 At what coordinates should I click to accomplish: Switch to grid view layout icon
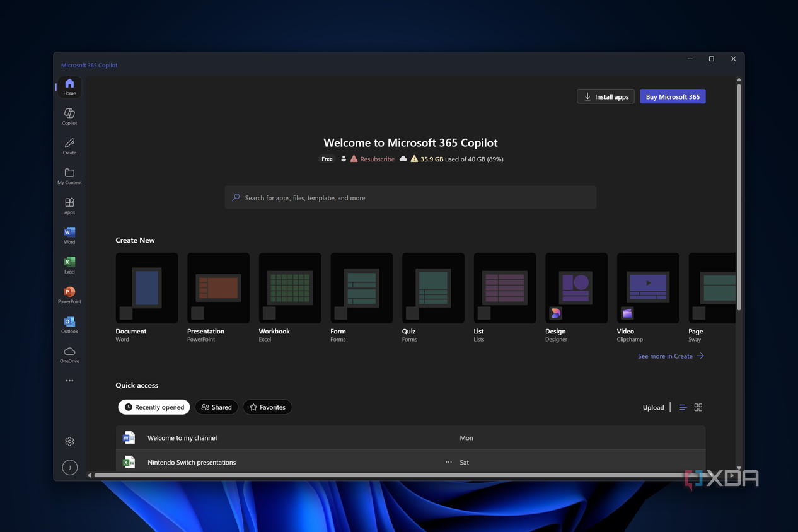click(698, 407)
